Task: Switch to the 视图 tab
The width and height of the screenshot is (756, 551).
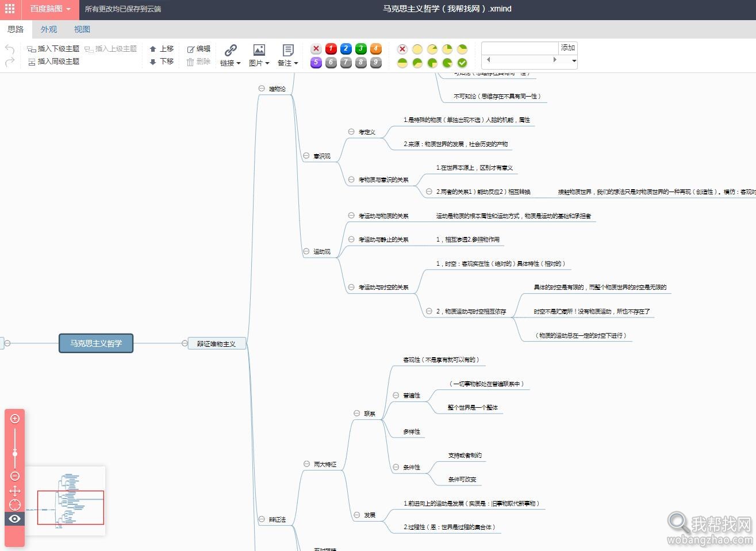Action: click(82, 29)
